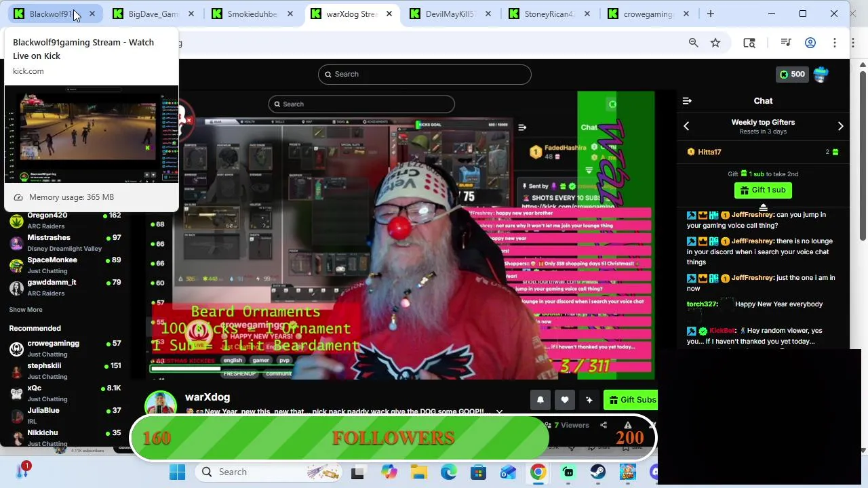
Task: Open the 500 Kicks balance
Action: pos(792,75)
